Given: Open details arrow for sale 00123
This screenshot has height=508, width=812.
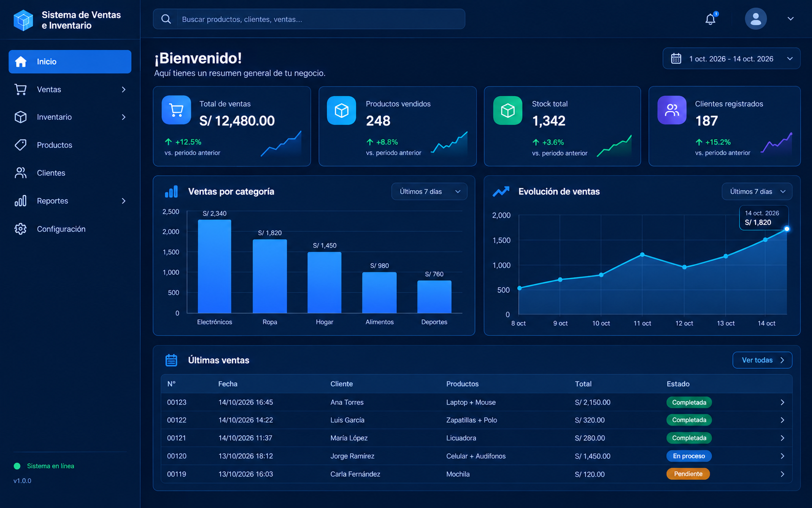Looking at the screenshot, I should point(782,403).
